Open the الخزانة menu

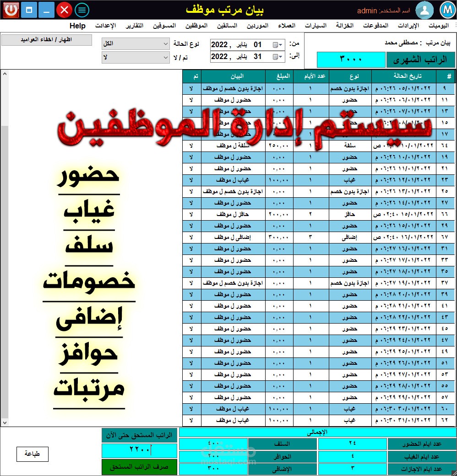point(345,26)
